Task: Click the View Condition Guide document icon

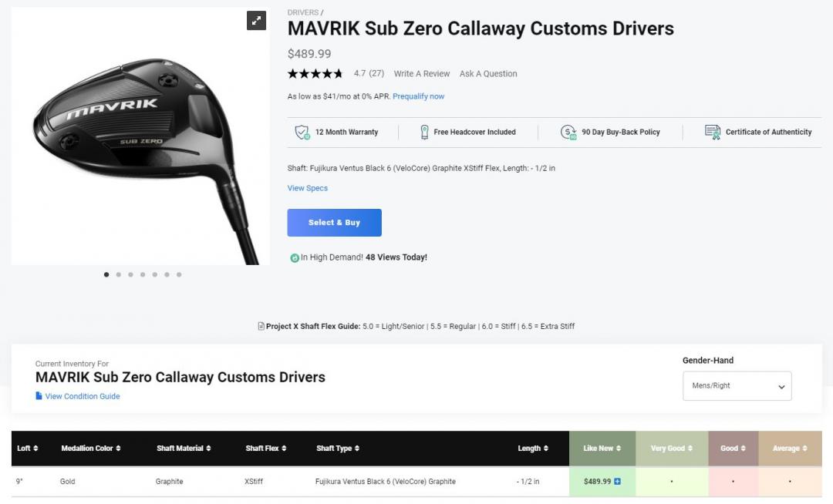Action: [x=39, y=396]
